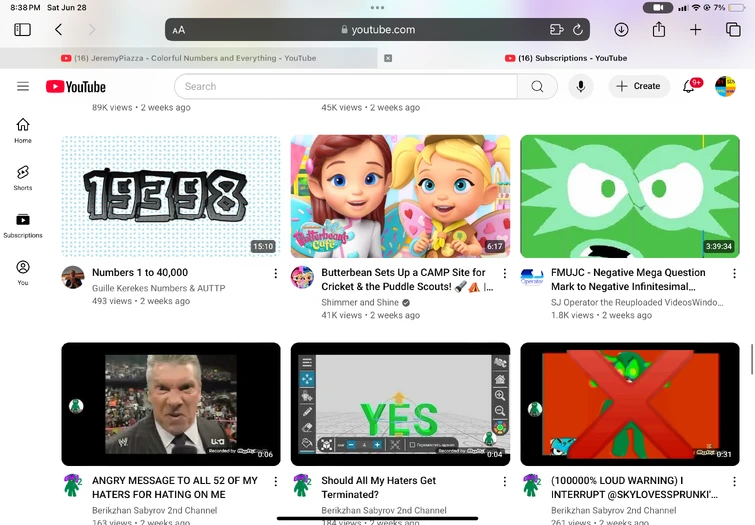This screenshot has height=525, width=755.
Task: Open the You page in the sidebar
Action: coord(23,273)
